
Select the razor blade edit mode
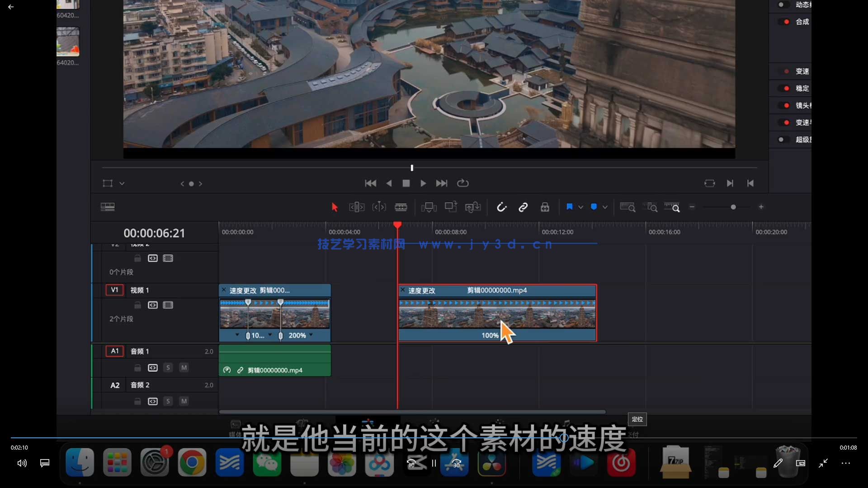(401, 207)
